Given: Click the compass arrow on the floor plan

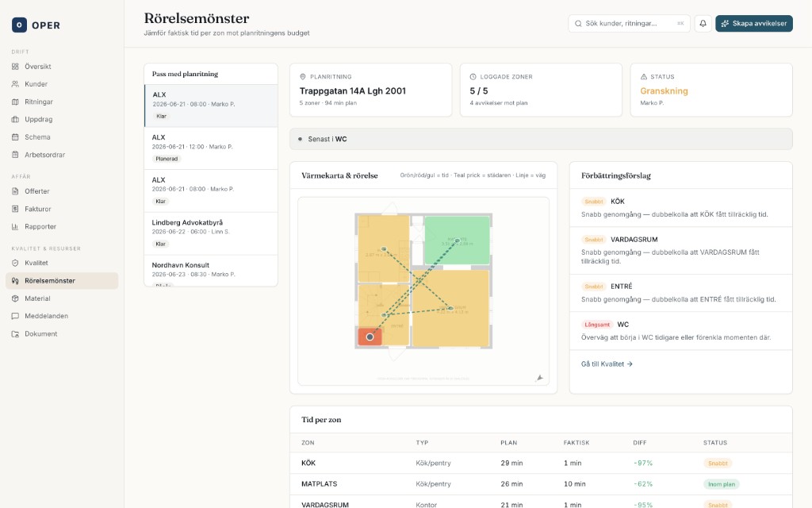Looking at the screenshot, I should [539, 378].
